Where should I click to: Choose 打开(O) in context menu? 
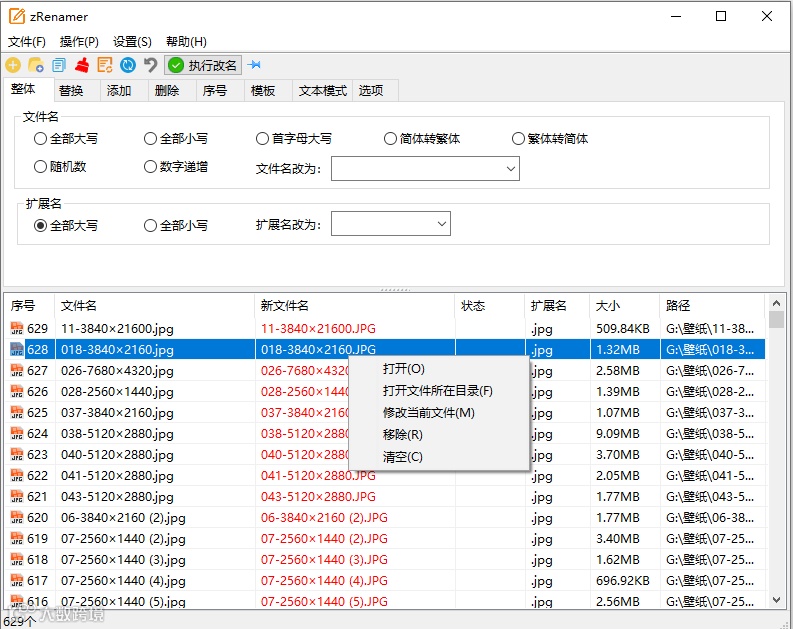[439, 369]
